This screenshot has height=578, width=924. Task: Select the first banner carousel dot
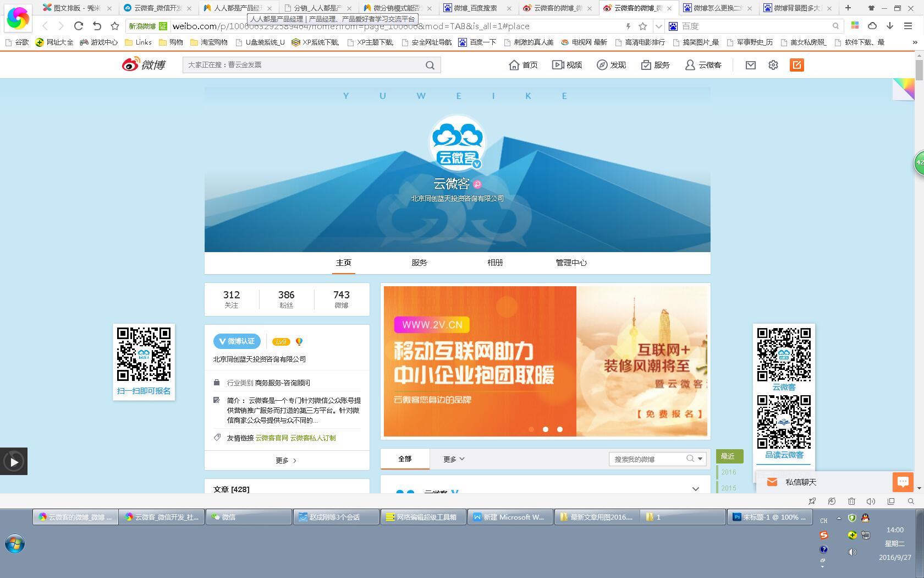[x=531, y=429]
